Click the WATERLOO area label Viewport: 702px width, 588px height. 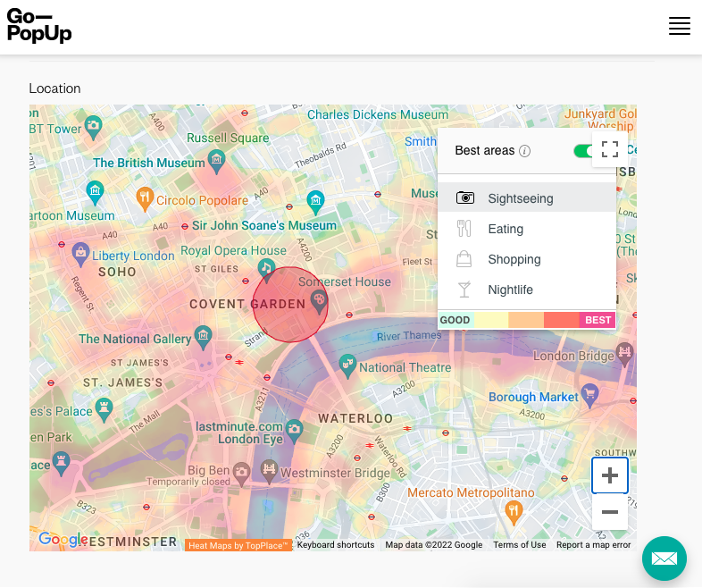coord(355,418)
